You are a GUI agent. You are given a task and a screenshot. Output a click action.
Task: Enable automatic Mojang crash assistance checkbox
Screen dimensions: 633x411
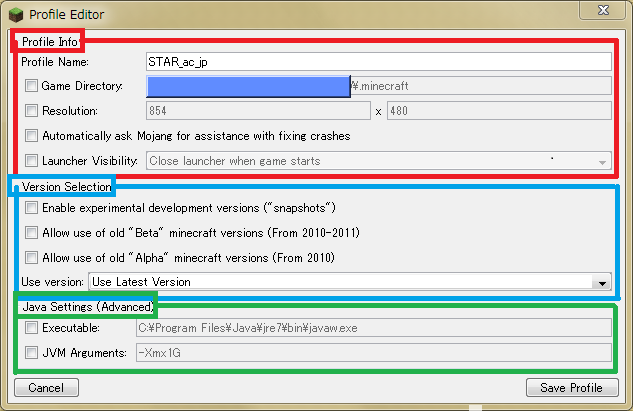click(x=32, y=136)
